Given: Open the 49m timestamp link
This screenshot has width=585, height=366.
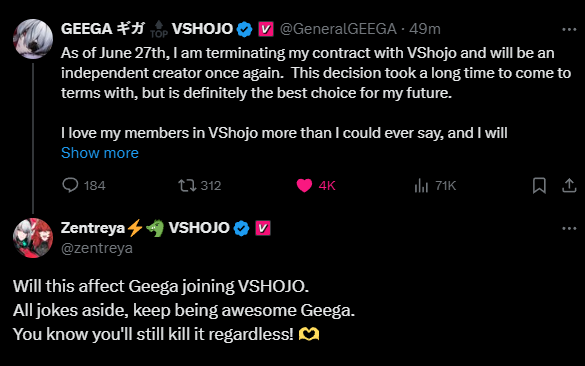Looking at the screenshot, I should pos(425,29).
